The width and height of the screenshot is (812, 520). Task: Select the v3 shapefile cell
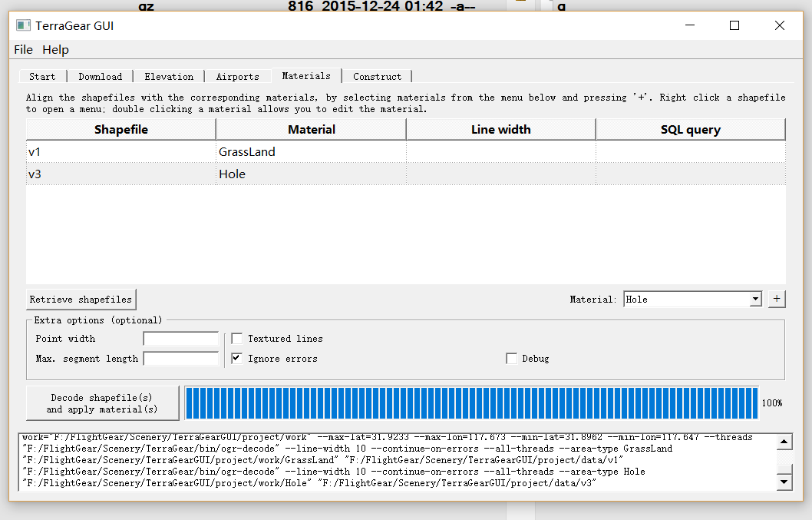coord(121,174)
